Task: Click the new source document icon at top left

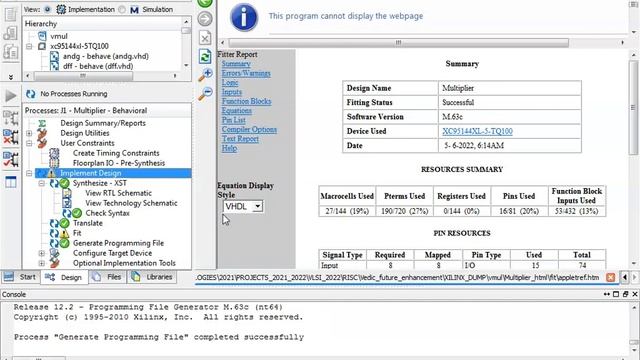Action: click(11, 14)
